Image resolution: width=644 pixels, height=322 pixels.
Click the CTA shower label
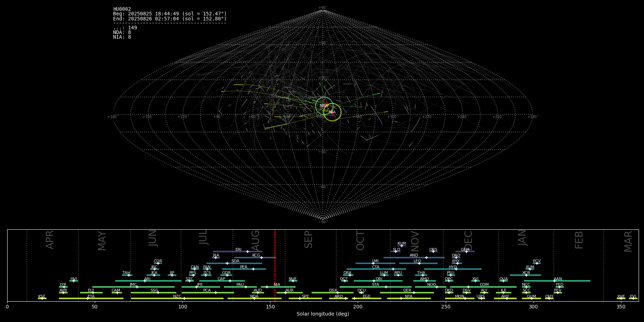(x=375, y=267)
